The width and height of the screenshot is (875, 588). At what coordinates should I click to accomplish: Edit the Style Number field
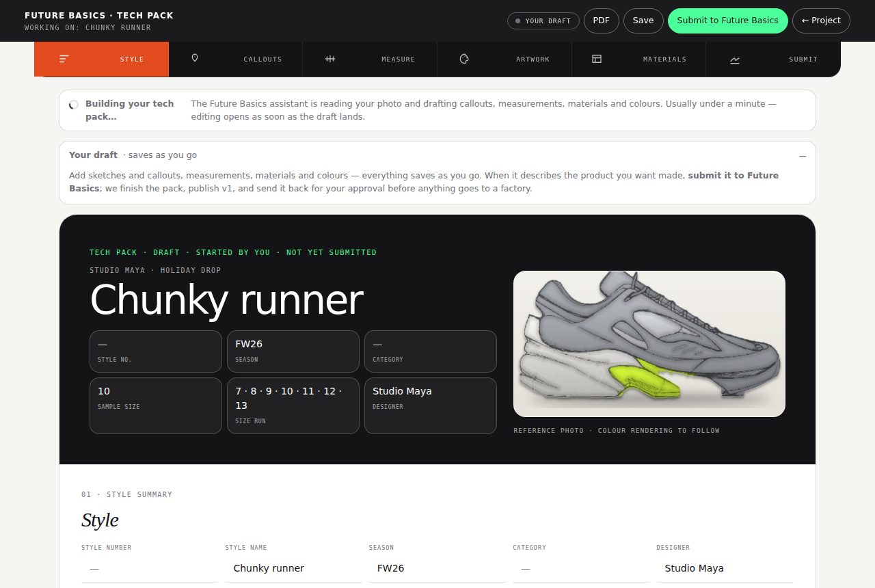[x=150, y=568]
